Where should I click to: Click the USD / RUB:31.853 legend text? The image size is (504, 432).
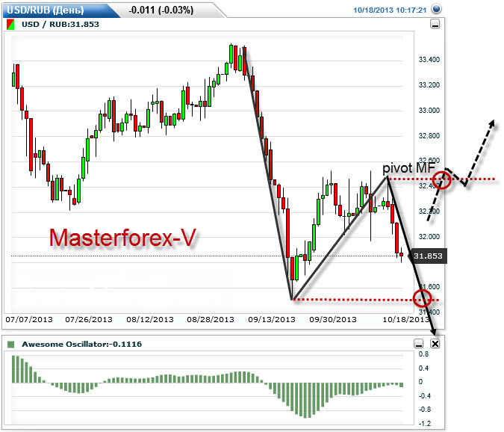[60, 25]
